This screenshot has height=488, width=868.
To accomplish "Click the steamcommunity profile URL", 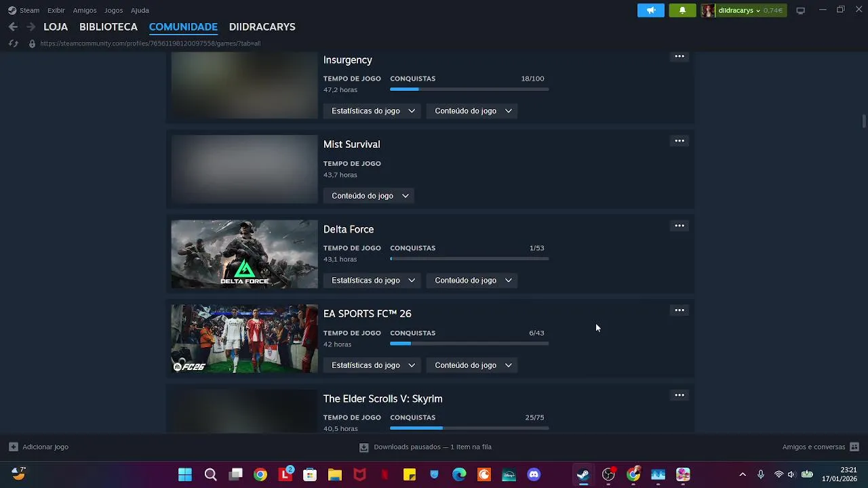I will coord(151,43).
